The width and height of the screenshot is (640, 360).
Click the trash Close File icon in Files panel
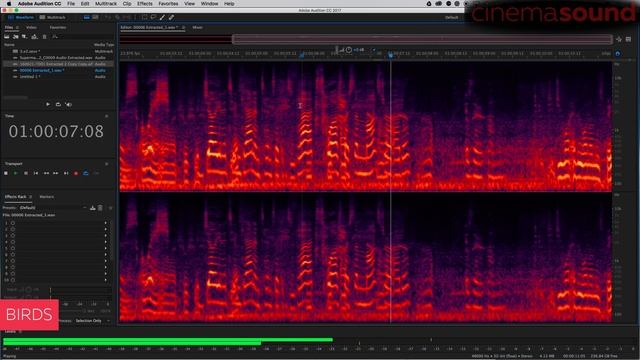(44, 37)
